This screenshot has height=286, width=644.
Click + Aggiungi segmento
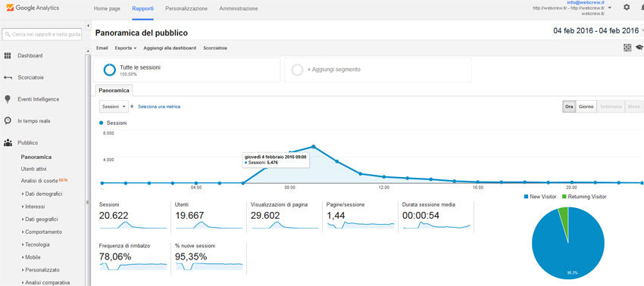333,70
